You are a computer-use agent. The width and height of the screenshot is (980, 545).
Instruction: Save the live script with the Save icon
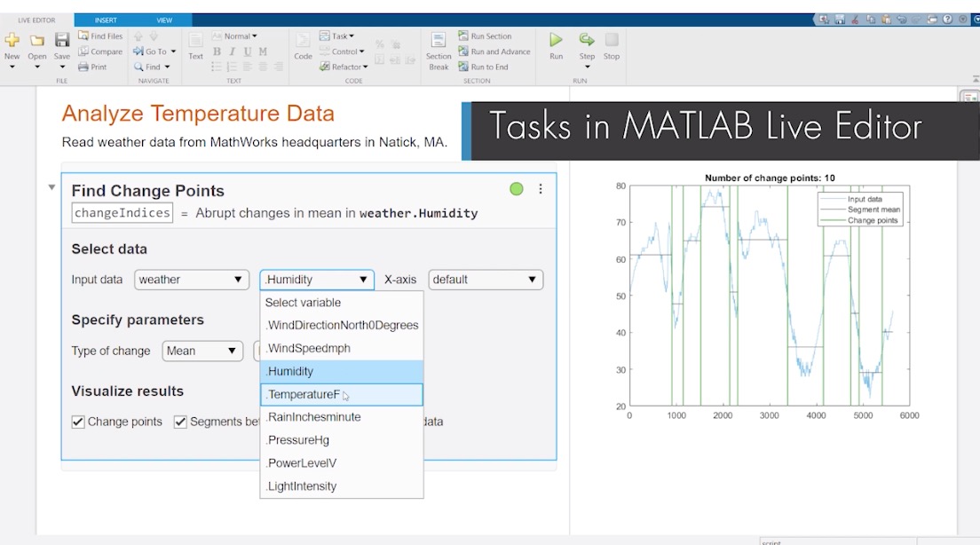(x=62, y=41)
